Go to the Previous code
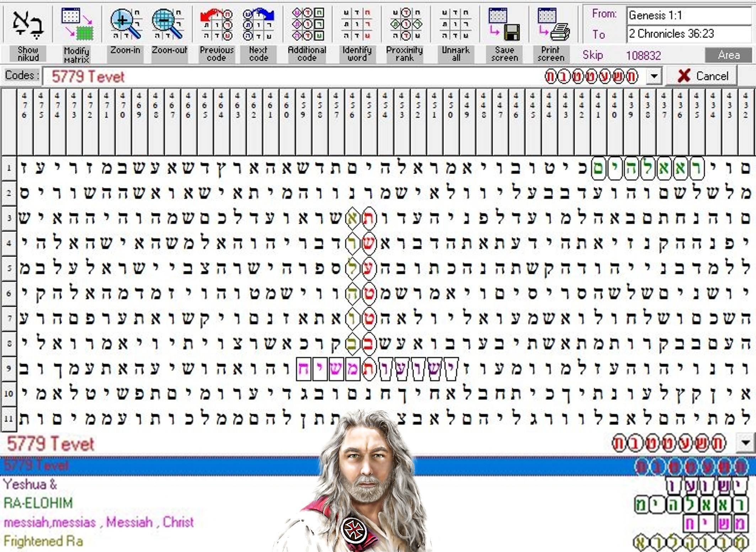The image size is (756, 552). 216,24
